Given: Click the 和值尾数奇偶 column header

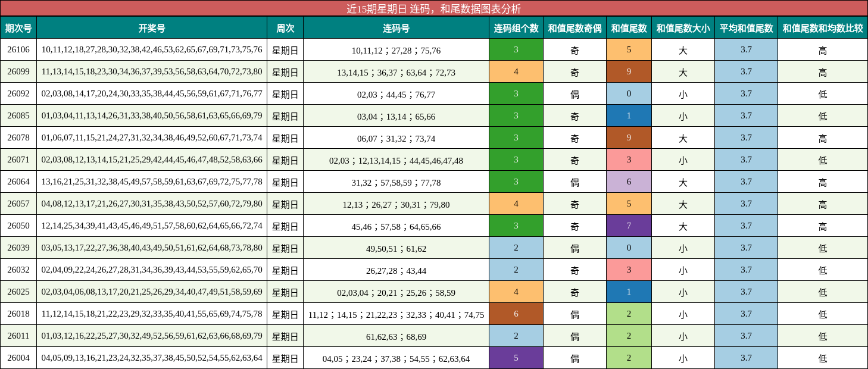Looking at the screenshot, I should pyautogui.click(x=575, y=28).
